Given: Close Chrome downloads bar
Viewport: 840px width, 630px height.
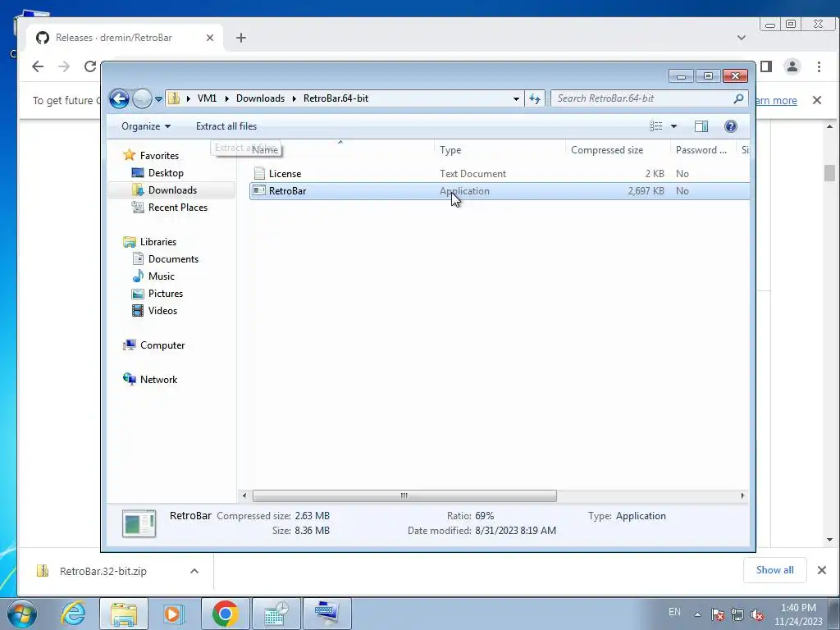Looking at the screenshot, I should point(822,570).
